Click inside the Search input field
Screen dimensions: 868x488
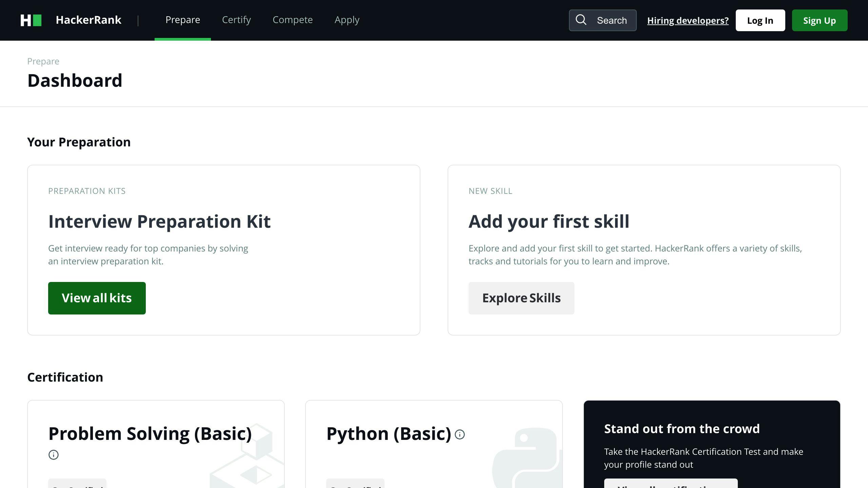[x=612, y=20]
